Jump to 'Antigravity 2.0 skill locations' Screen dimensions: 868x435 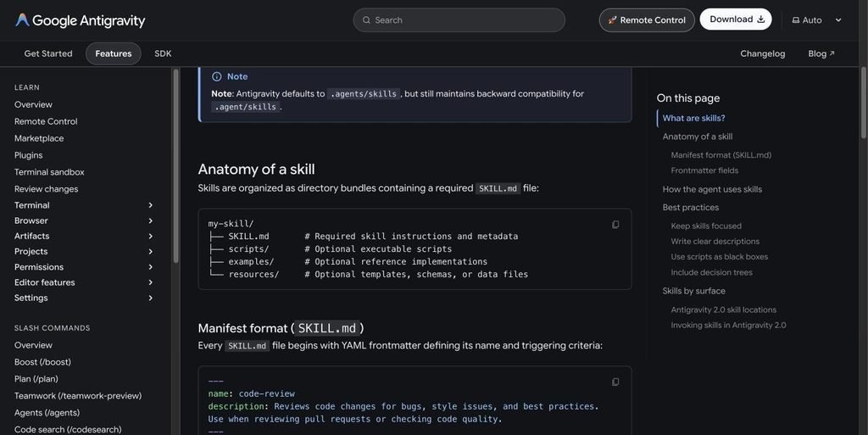(x=724, y=310)
